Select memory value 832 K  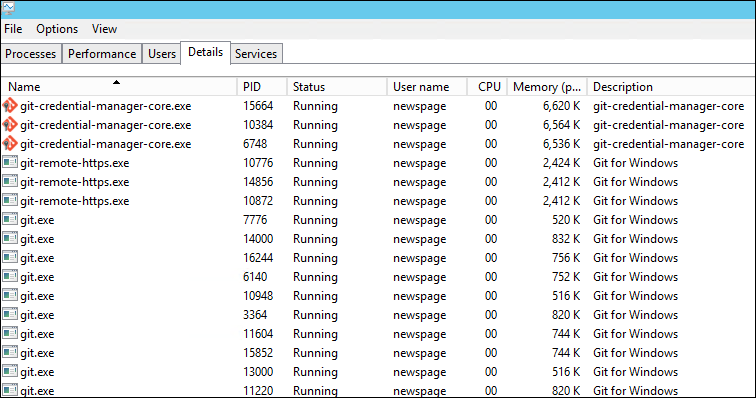click(x=566, y=238)
